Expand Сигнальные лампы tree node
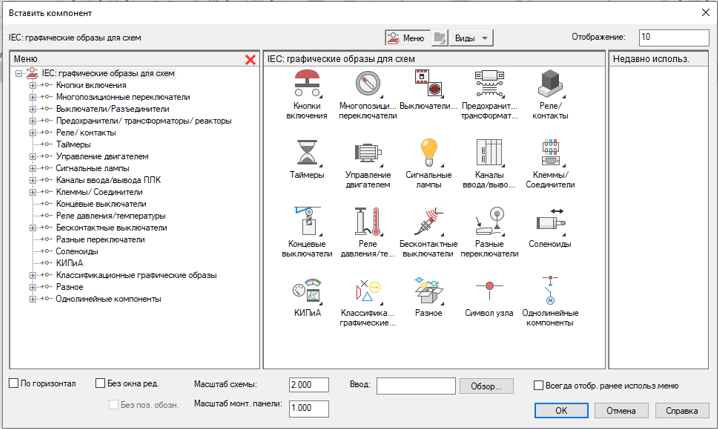 pyautogui.click(x=33, y=168)
